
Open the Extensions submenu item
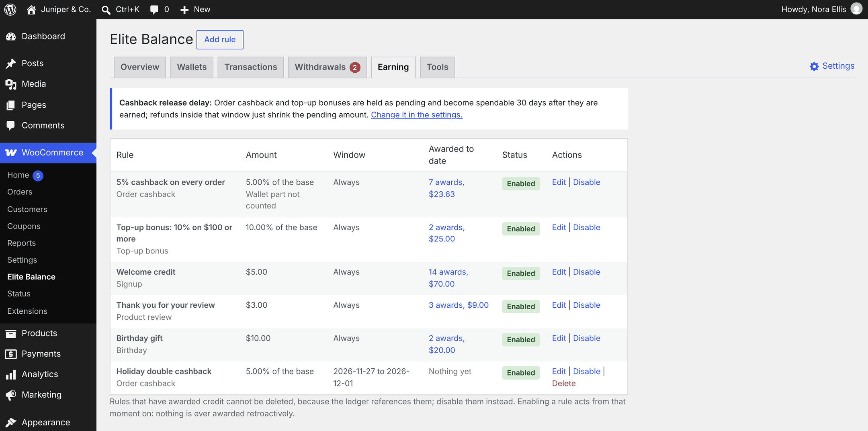(x=27, y=311)
